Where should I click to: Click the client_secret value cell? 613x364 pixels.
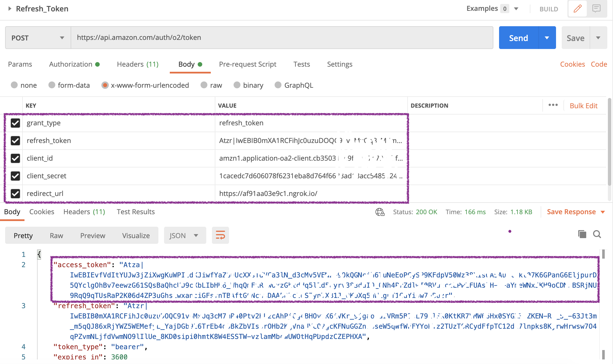coord(311,176)
